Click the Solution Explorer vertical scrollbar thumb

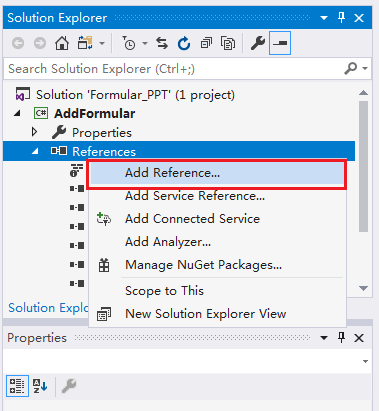363,166
